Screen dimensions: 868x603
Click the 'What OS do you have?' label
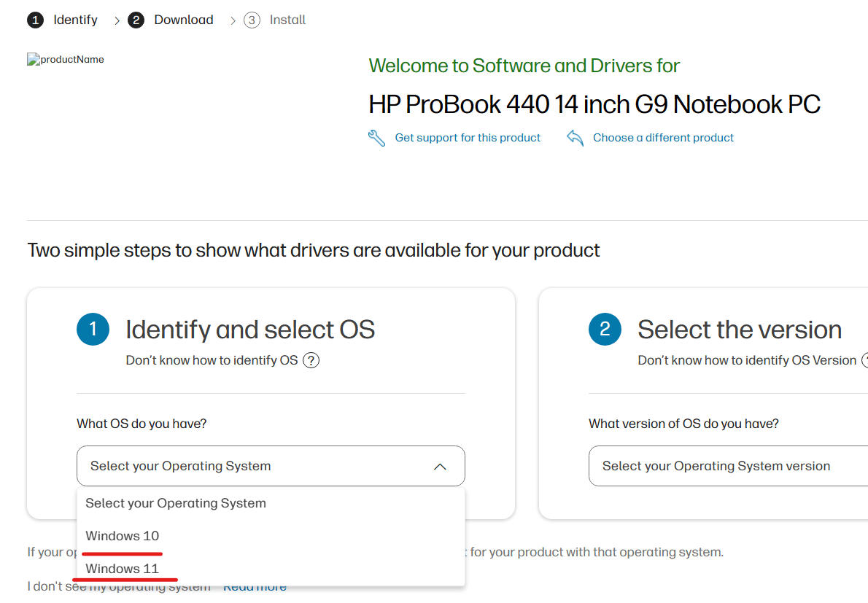142,424
